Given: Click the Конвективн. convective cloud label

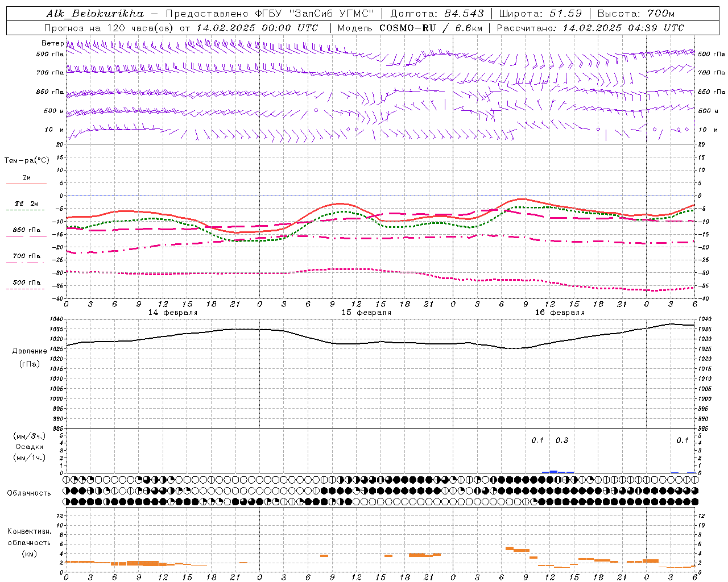Looking at the screenshot, I should 29,531.
